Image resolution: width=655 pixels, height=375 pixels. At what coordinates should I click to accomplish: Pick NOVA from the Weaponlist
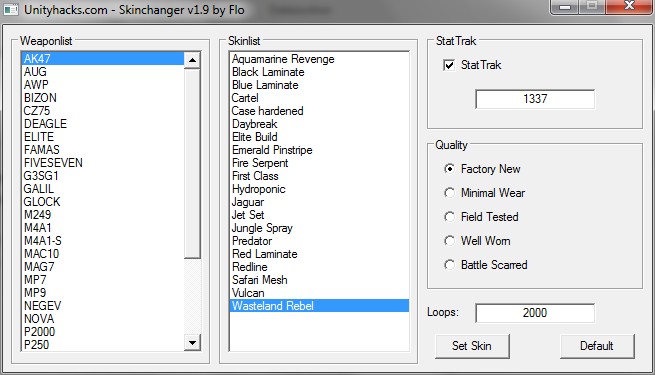point(103,319)
